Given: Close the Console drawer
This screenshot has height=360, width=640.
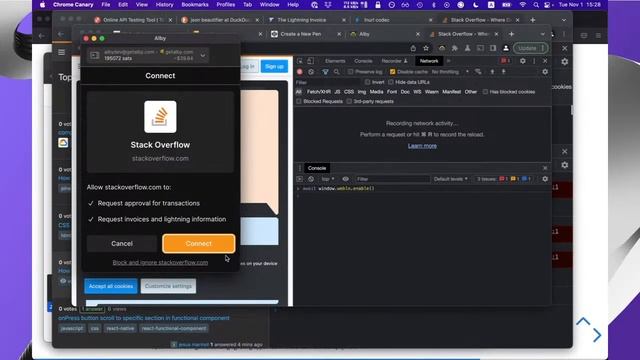Looking at the screenshot, I should coord(545,168).
